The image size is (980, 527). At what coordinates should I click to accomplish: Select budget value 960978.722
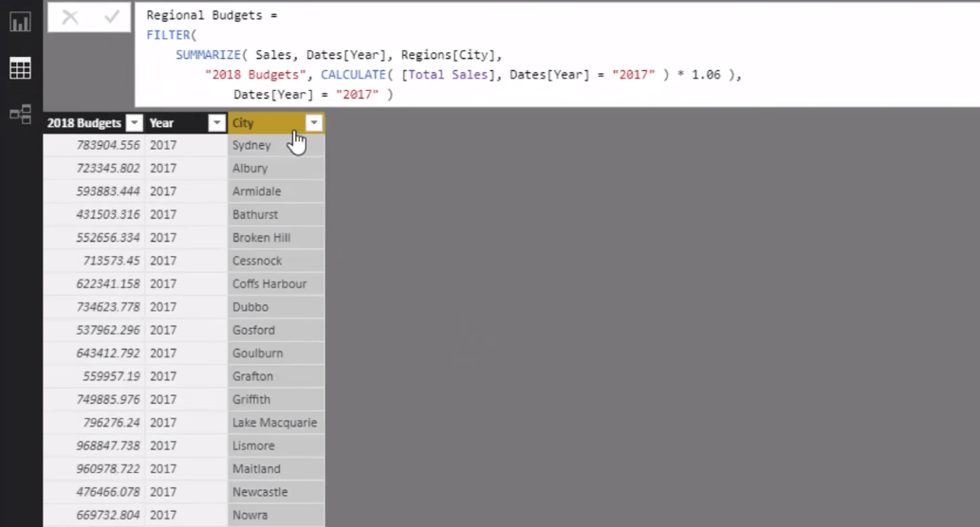[x=94, y=468]
